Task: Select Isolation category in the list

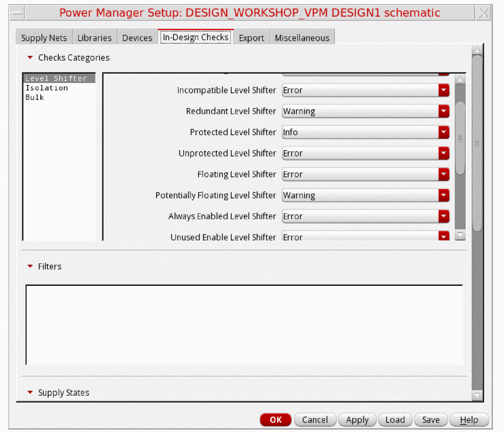Action: pyautogui.click(x=59, y=87)
